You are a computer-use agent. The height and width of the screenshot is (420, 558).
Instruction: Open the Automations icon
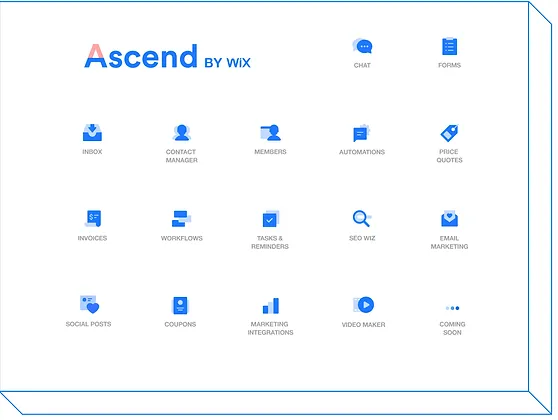[x=362, y=133]
